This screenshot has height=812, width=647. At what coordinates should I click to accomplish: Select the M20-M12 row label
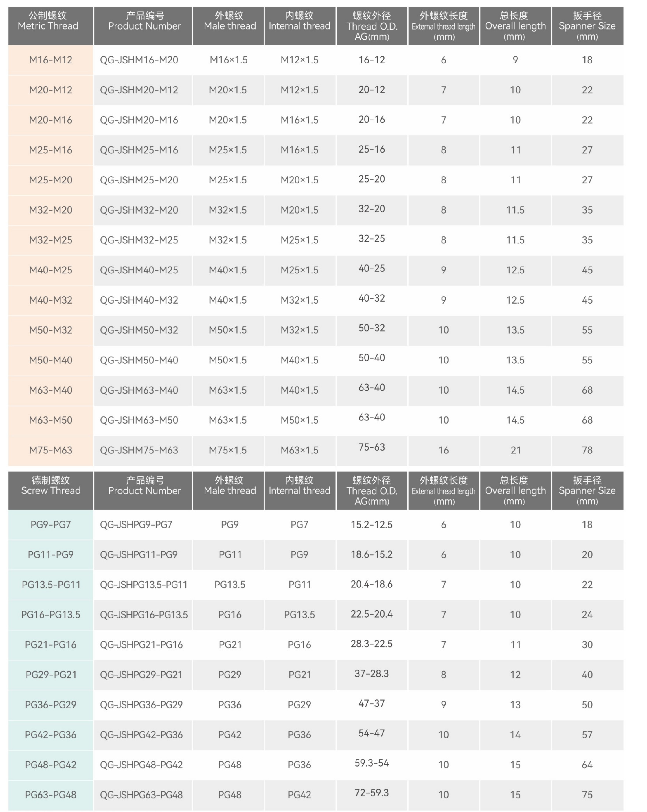click(50, 90)
